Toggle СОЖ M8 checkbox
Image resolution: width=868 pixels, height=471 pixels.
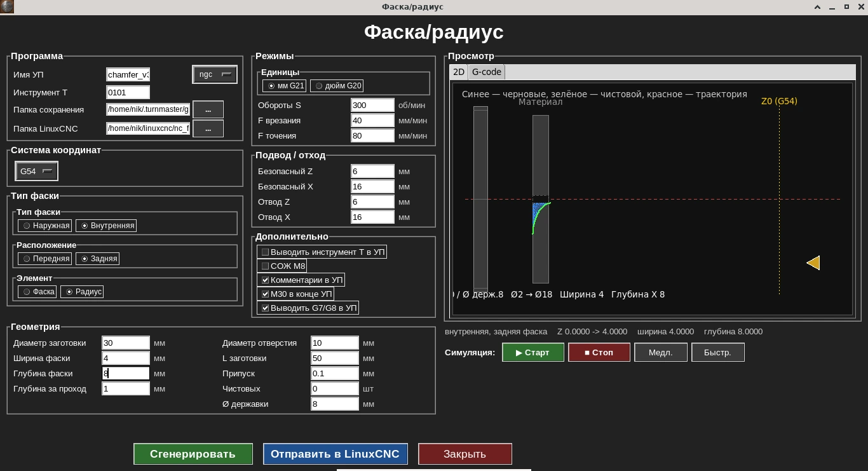(282, 266)
